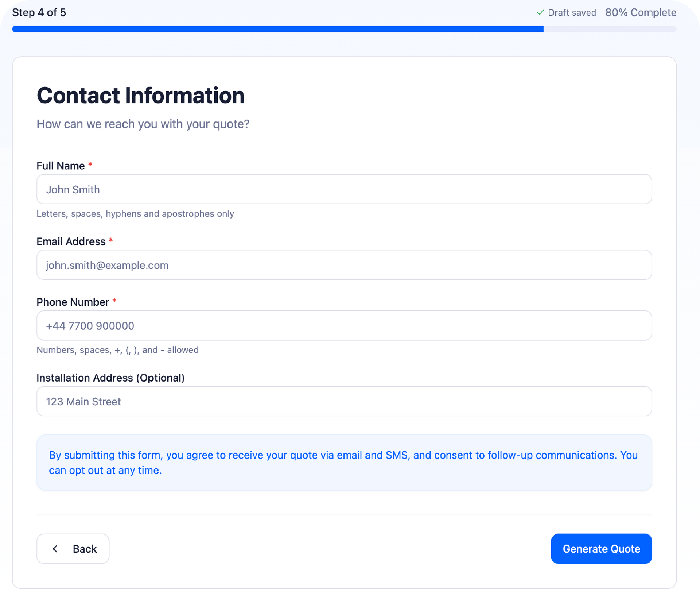Click the Full Name label text
This screenshot has width=700, height=599.
[61, 166]
